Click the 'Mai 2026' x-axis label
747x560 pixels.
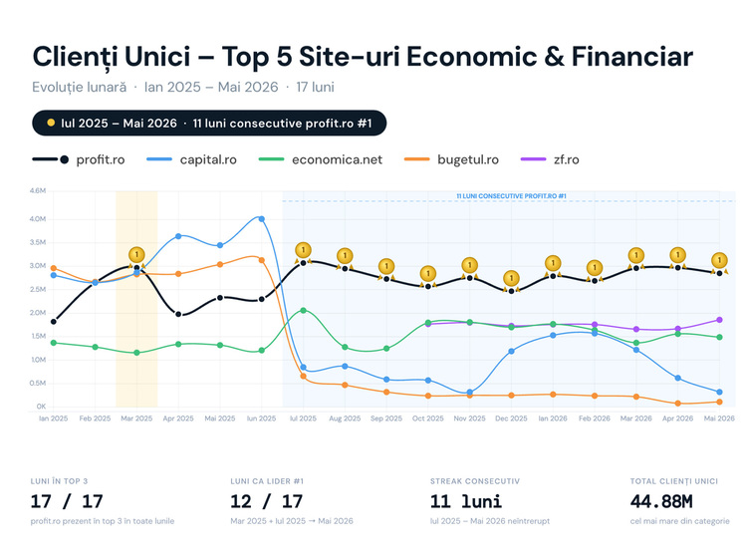pos(719,419)
